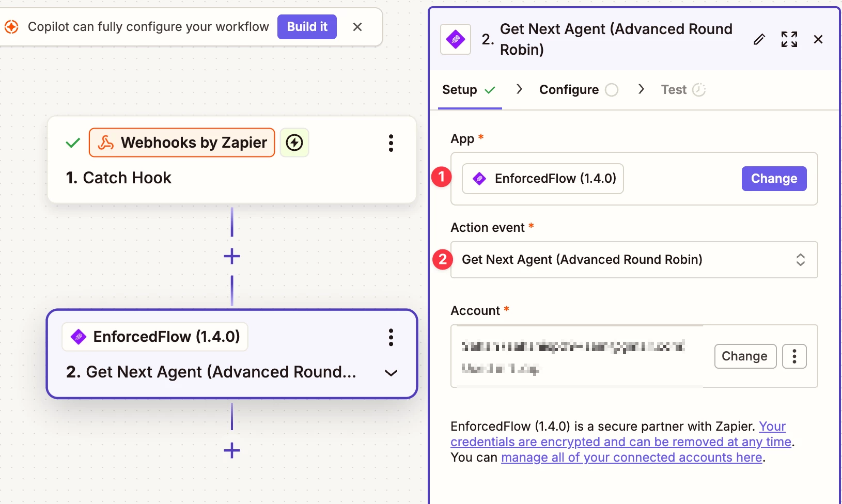The image size is (842, 504).
Task: Click the EnforcedFlow icon in panel header
Action: [456, 39]
